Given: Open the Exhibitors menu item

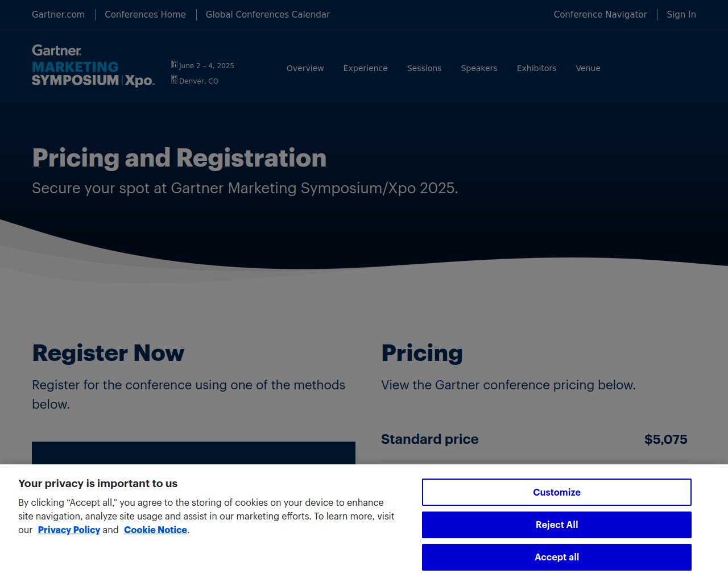Looking at the screenshot, I should (x=536, y=68).
